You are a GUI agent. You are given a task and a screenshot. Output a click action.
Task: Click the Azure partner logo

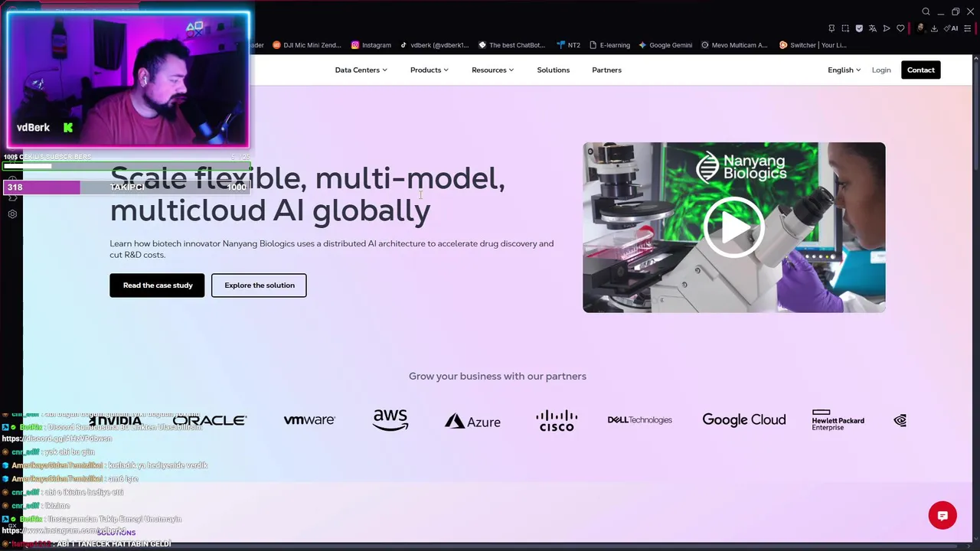(x=472, y=421)
